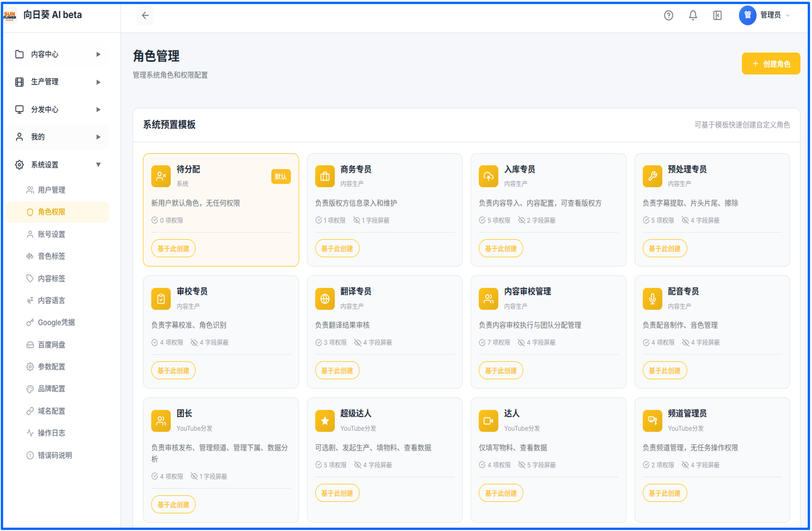The width and height of the screenshot is (812, 531).
Task: Expand the 生产管理 menu arrow
Action: pos(98,82)
